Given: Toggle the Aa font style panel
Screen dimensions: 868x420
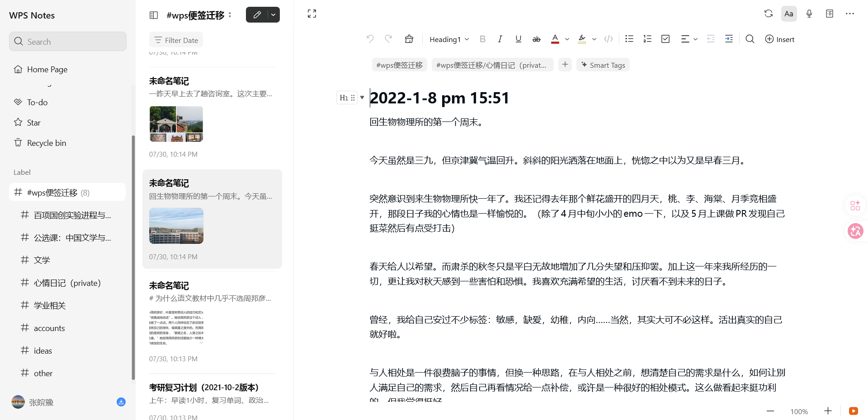Looking at the screenshot, I should [x=788, y=14].
